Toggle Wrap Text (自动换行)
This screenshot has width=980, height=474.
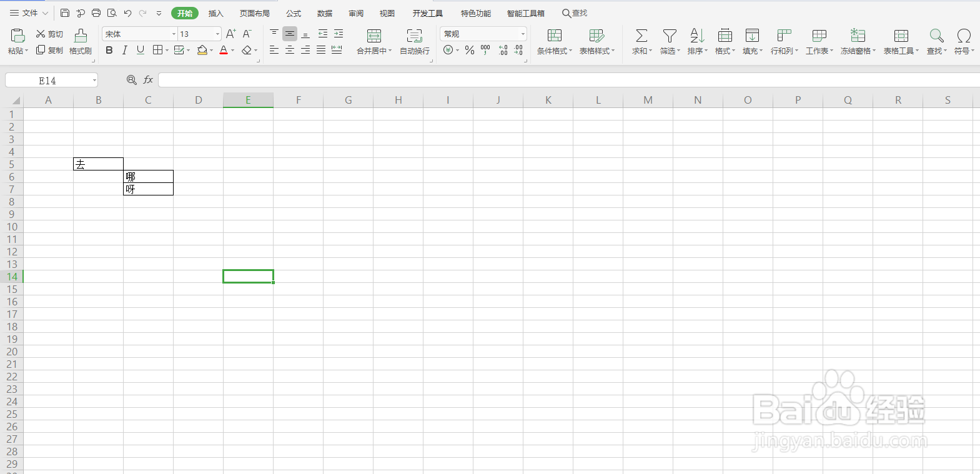(x=415, y=41)
